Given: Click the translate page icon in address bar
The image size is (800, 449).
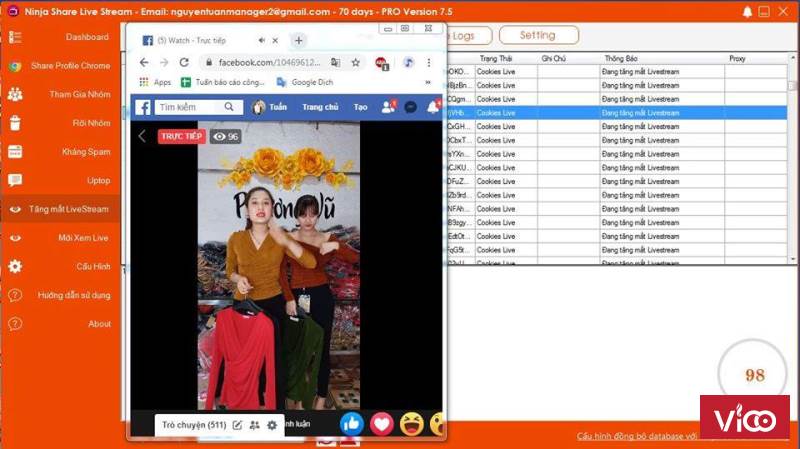Looking at the screenshot, I should [x=335, y=62].
